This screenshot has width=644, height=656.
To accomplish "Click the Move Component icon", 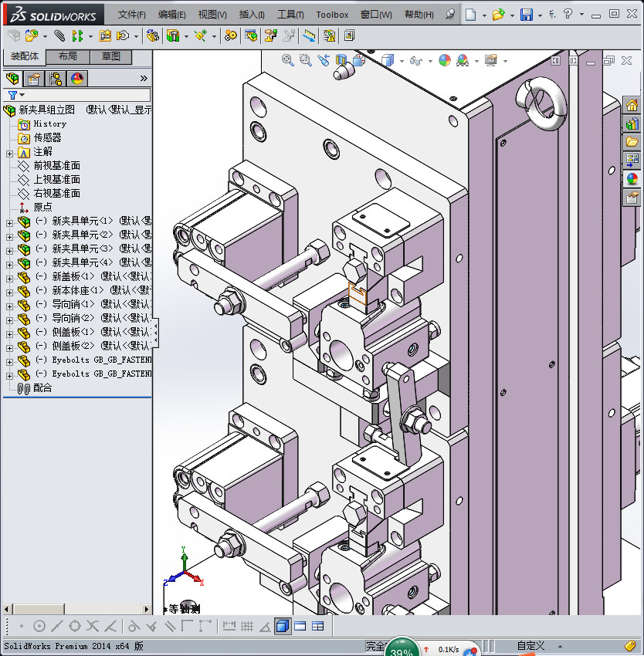I will click(123, 36).
